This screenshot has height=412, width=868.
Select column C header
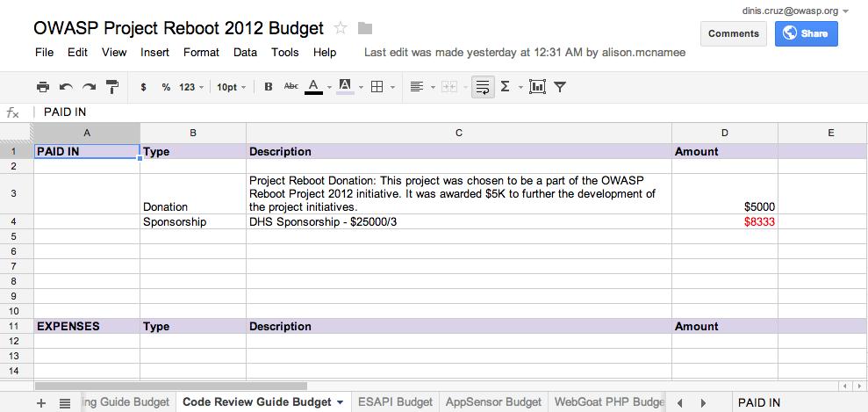(x=459, y=133)
